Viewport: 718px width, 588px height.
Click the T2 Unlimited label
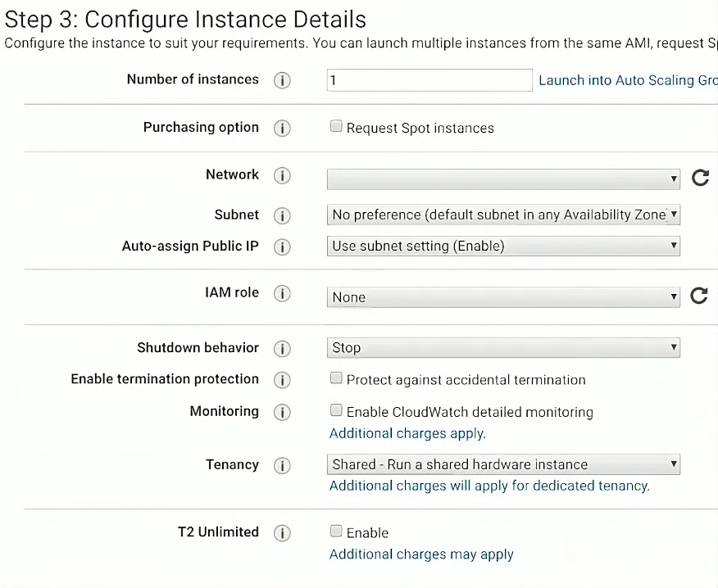(218, 532)
